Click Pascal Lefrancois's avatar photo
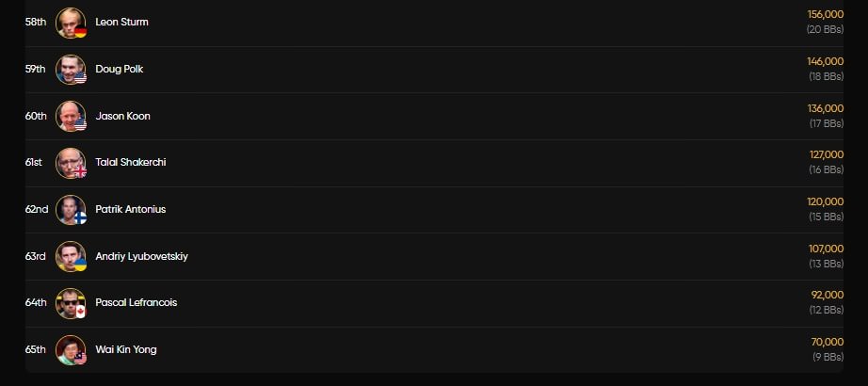Image resolution: width=868 pixels, height=386 pixels. pos(71,302)
